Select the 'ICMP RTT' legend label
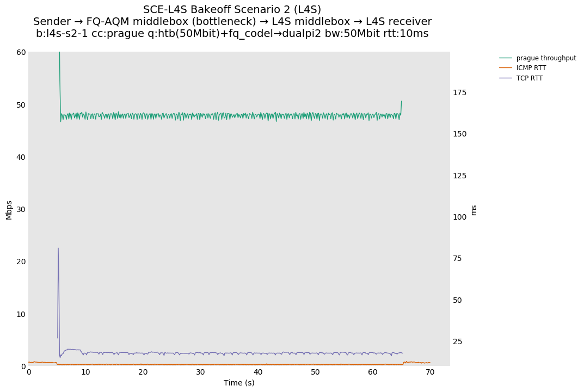Screen dimensions: 584x392 [531, 68]
